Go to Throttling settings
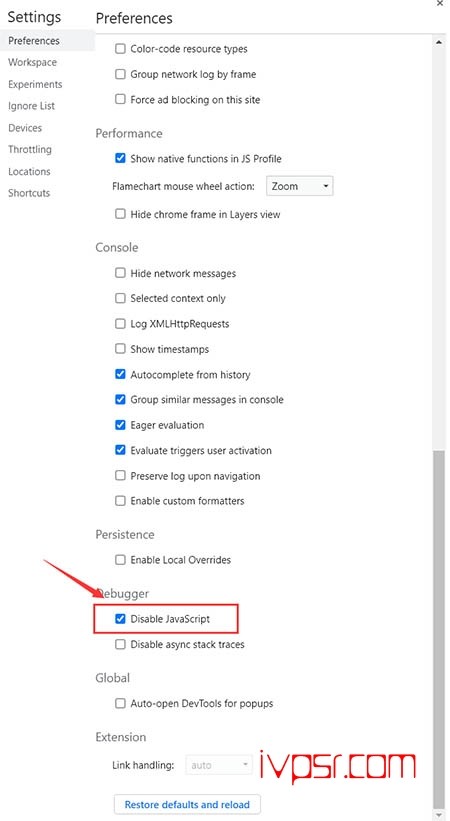450x821 pixels. click(x=30, y=150)
